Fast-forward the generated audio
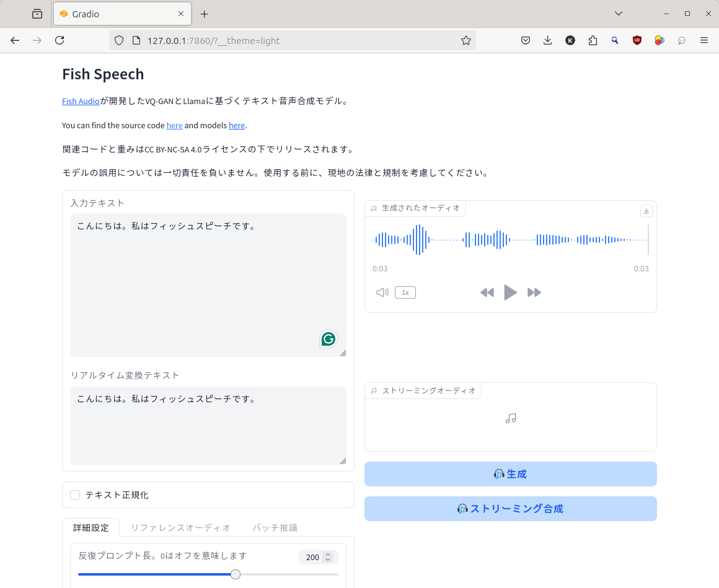Screen dimensions: 719x588 click(534, 292)
